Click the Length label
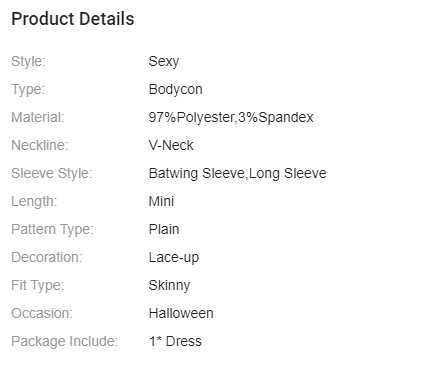The image size is (424, 379). pyautogui.click(x=34, y=202)
